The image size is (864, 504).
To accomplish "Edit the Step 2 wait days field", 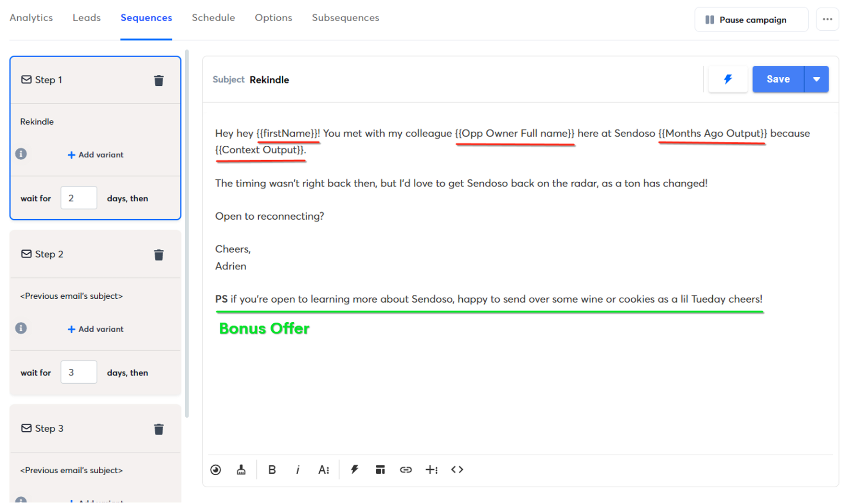I will tap(79, 372).
